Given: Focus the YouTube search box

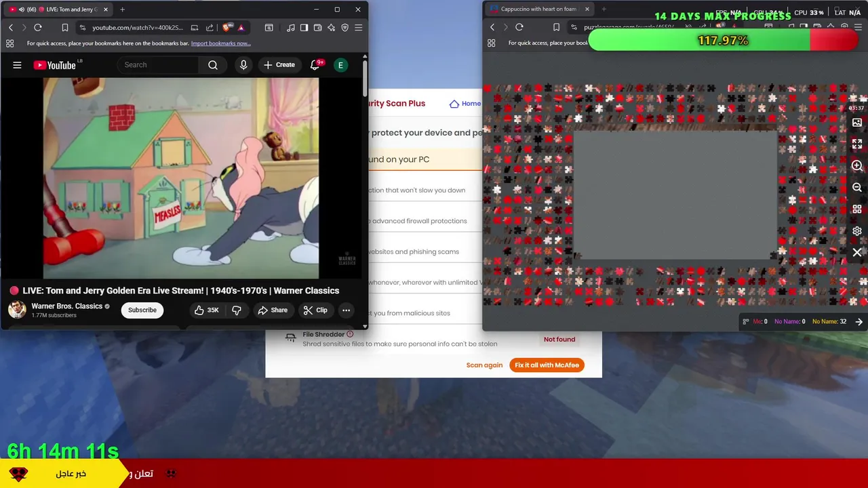Looking at the screenshot, I should click(x=159, y=65).
